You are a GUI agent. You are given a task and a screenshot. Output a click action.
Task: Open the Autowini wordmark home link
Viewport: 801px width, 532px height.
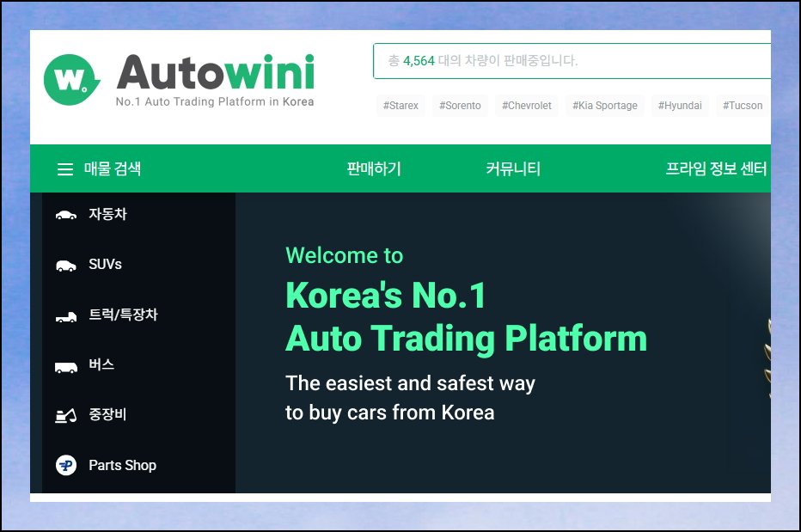point(216,72)
